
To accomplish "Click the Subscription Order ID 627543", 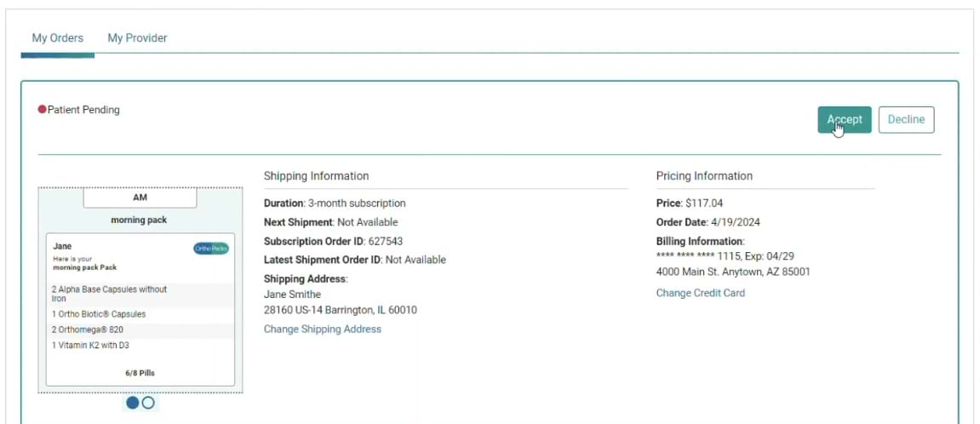I will tap(333, 241).
